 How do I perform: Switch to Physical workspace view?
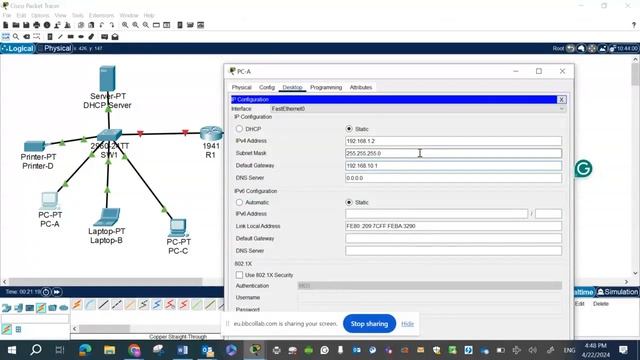pos(54,48)
